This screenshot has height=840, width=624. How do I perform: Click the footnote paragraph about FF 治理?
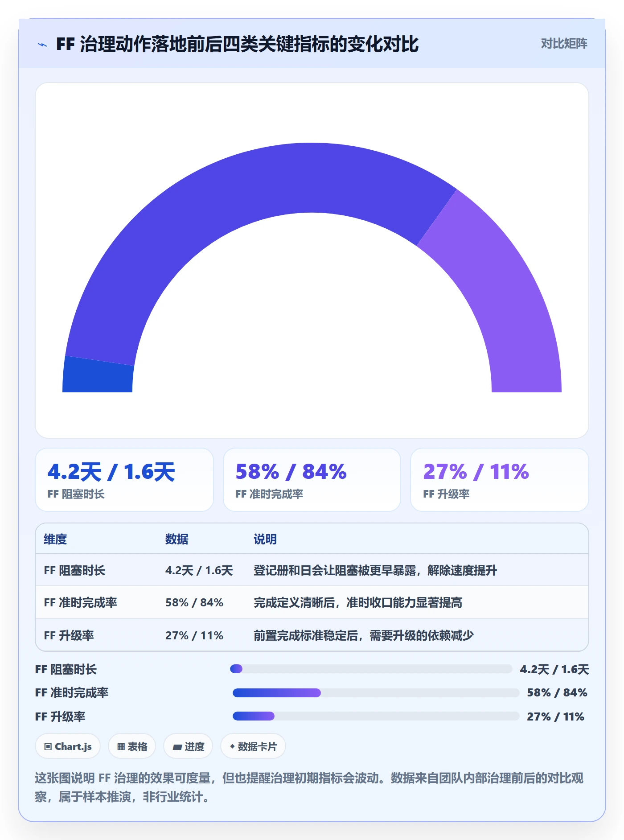[309, 787]
